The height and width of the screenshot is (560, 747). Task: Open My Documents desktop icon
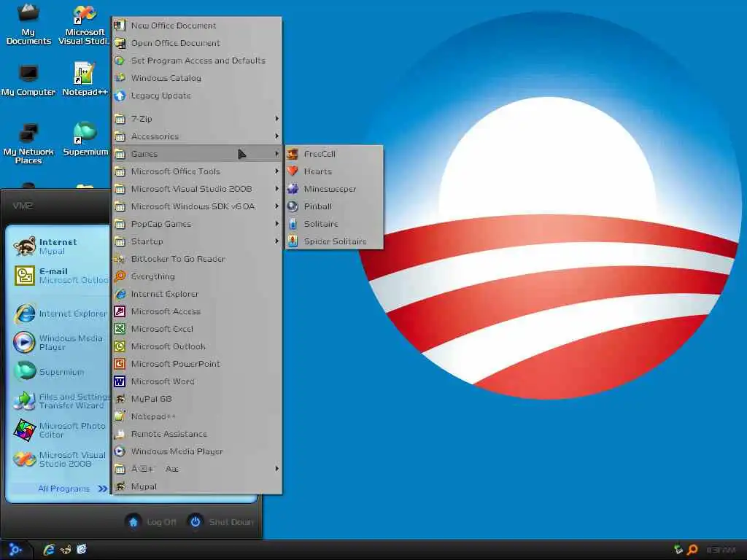coord(28,24)
